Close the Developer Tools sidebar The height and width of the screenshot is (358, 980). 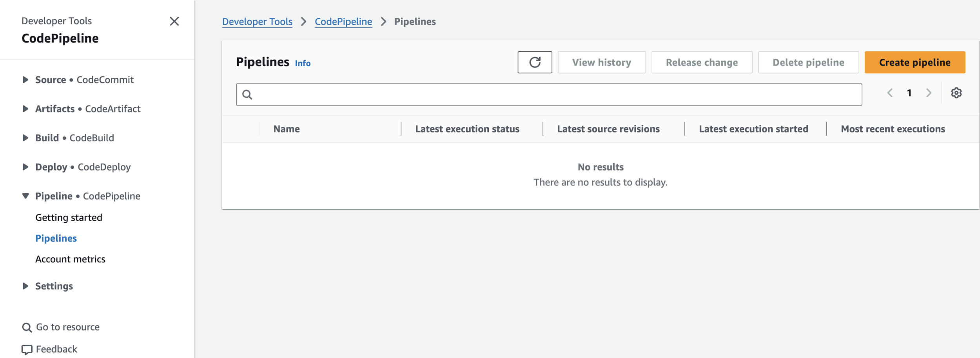click(174, 21)
